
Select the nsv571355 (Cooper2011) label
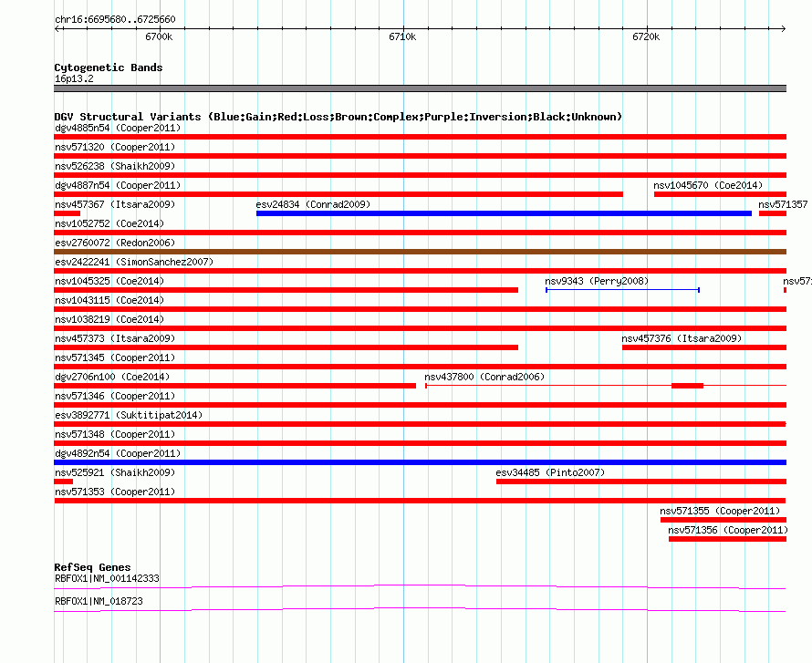point(720,511)
